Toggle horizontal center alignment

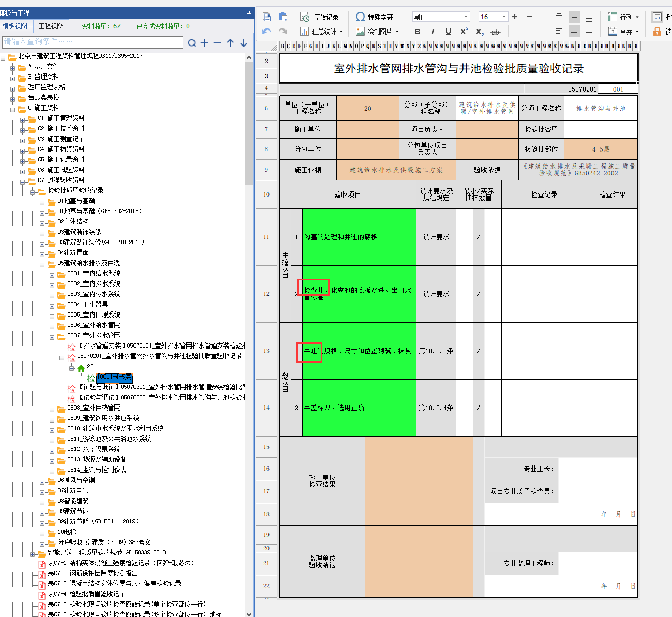574,32
